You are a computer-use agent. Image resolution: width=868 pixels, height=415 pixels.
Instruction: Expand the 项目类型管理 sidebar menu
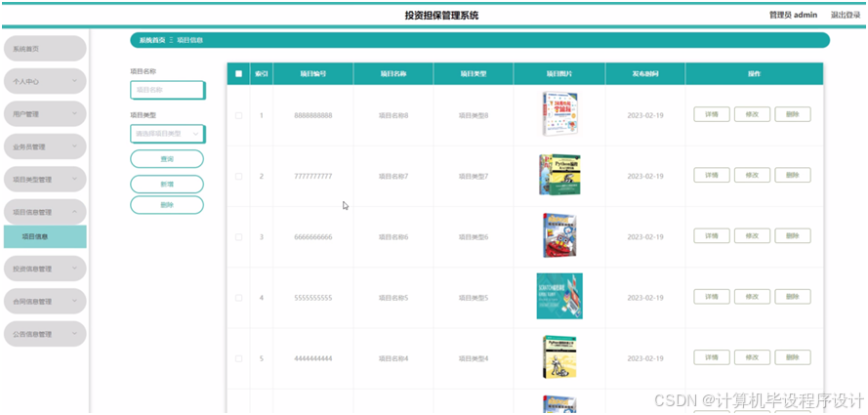coord(45,180)
